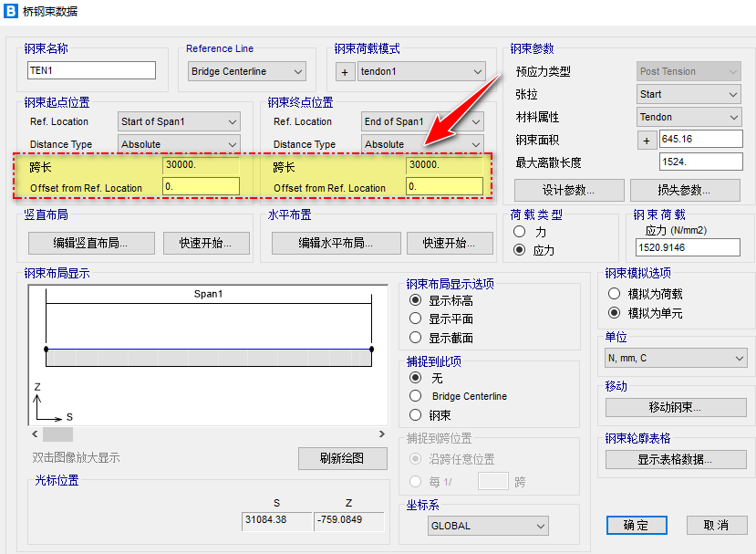This screenshot has width=756, height=554.
Task: Choose 显示平面 display option
Action: coord(416,319)
